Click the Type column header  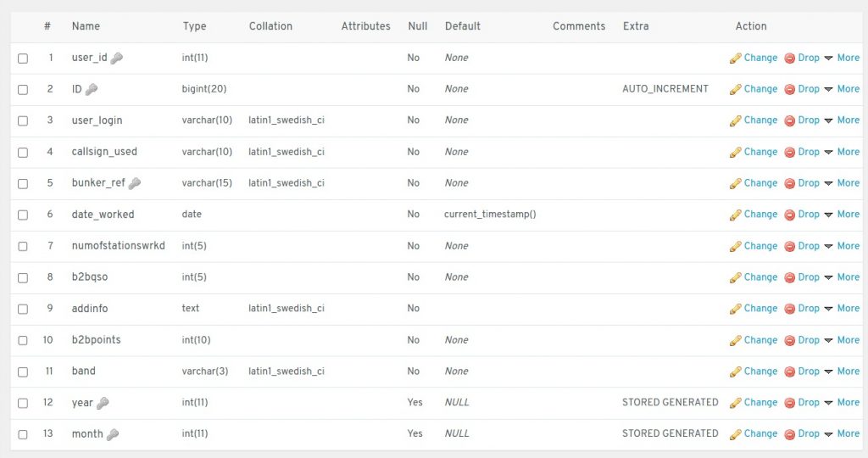(x=194, y=26)
